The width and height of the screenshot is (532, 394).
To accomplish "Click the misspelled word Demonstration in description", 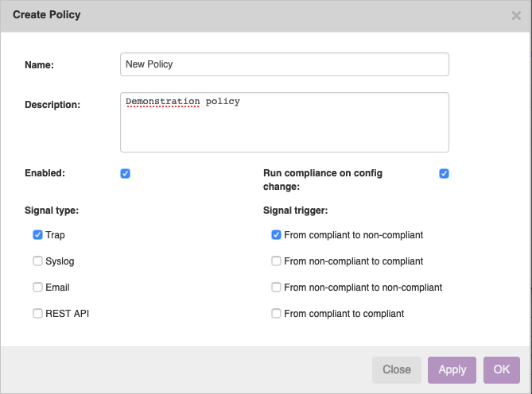I will pos(162,102).
